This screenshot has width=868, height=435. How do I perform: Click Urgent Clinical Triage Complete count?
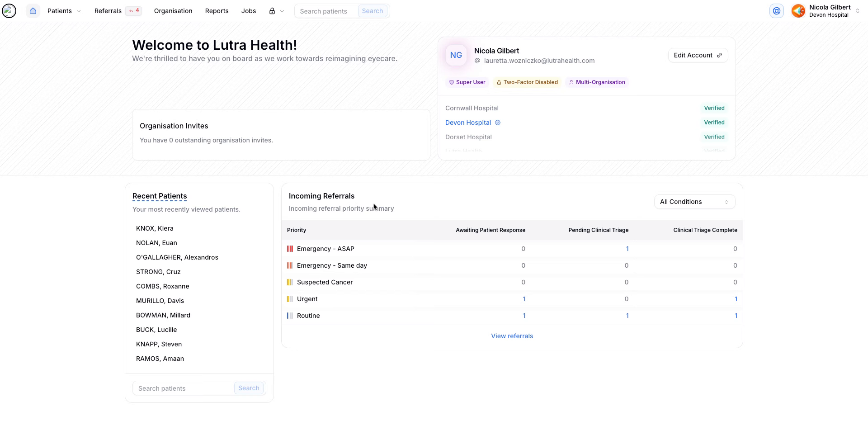coord(736,299)
